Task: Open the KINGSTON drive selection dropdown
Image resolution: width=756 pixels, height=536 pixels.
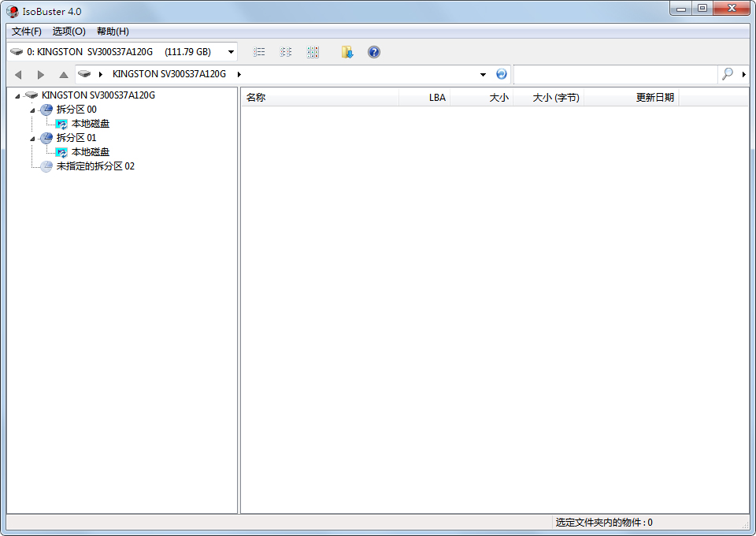Action: tap(231, 51)
